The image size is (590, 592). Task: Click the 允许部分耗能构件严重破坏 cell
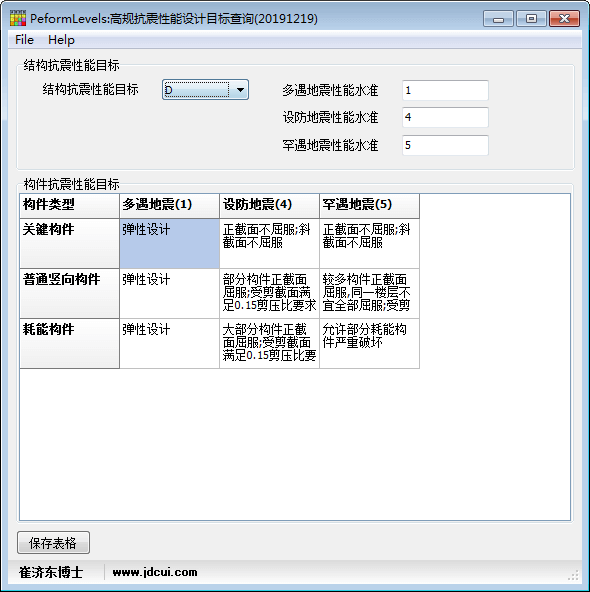[370, 343]
